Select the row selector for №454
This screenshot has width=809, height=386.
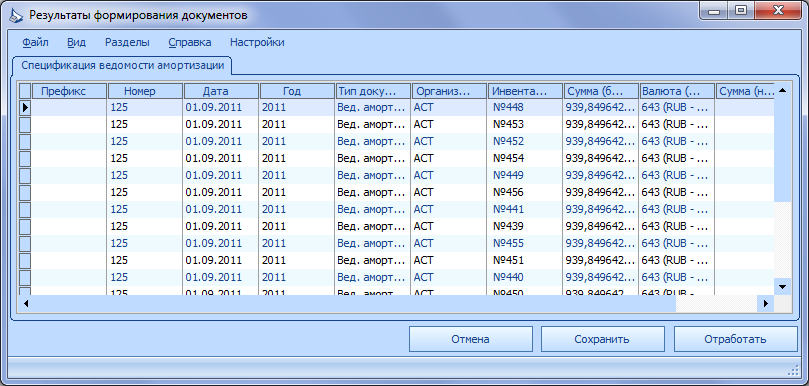point(25,158)
